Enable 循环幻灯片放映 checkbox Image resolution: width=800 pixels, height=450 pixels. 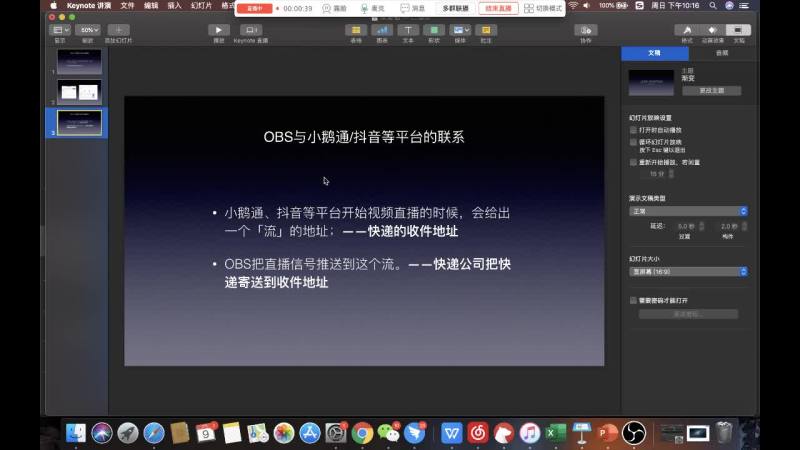coord(633,142)
